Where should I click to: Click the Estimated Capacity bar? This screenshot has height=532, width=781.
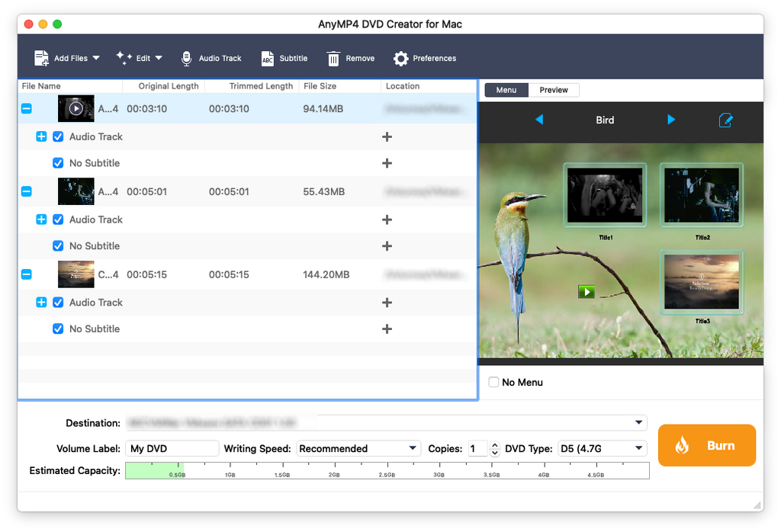point(387,471)
